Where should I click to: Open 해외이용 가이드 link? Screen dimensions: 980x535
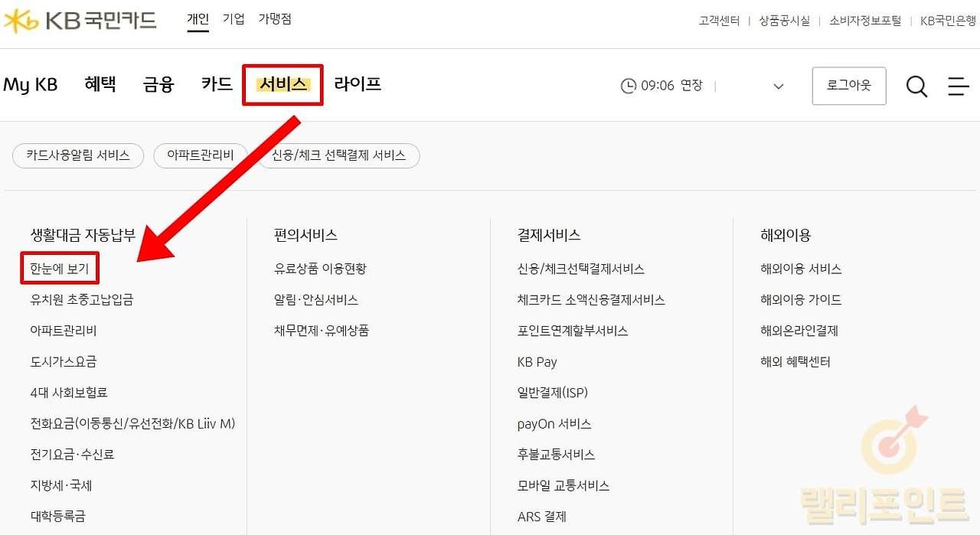click(x=801, y=299)
